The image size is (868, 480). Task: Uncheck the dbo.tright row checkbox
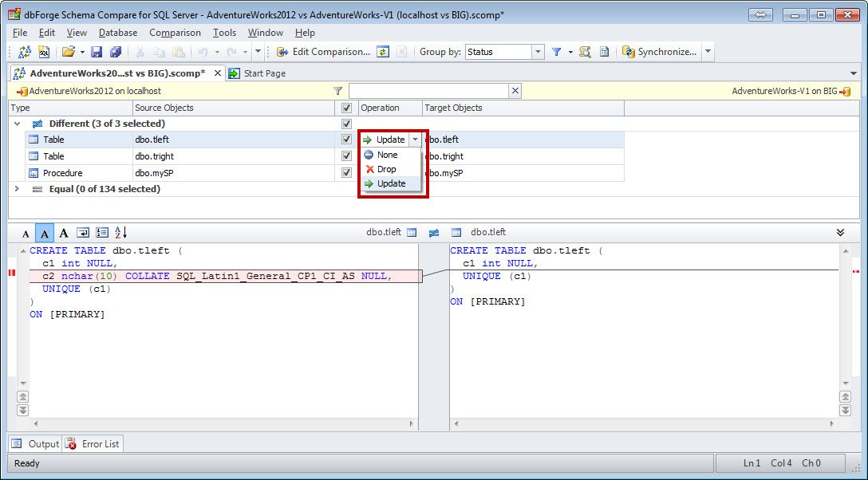point(346,156)
